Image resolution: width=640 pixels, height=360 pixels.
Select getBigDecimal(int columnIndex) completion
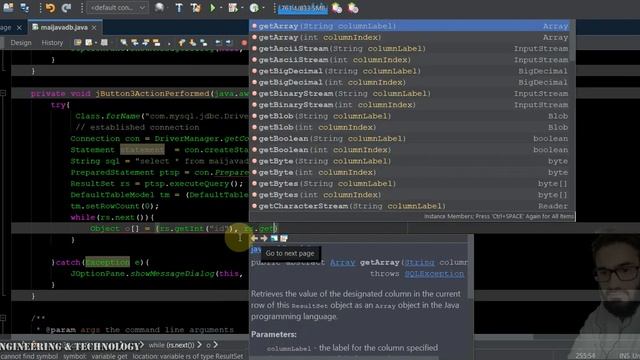click(x=409, y=82)
